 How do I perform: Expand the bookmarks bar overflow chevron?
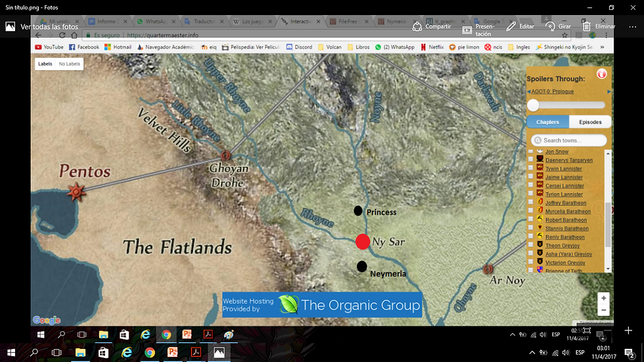(602, 47)
